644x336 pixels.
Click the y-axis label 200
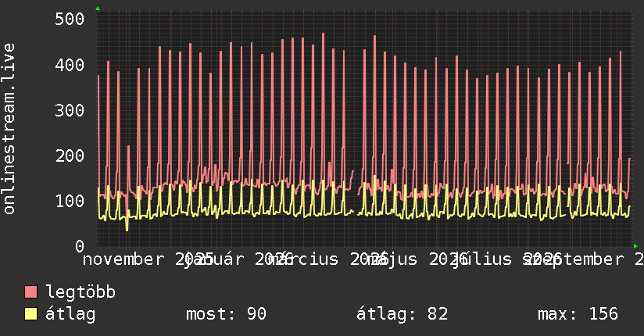pos(70,155)
